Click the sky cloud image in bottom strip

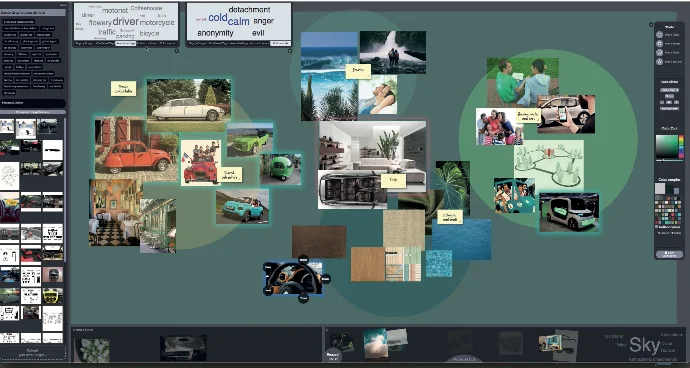point(375,344)
